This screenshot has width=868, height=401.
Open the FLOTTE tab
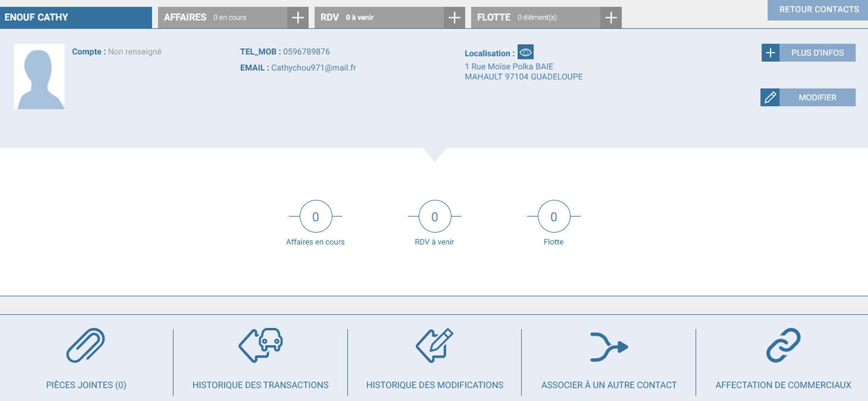[x=535, y=18]
